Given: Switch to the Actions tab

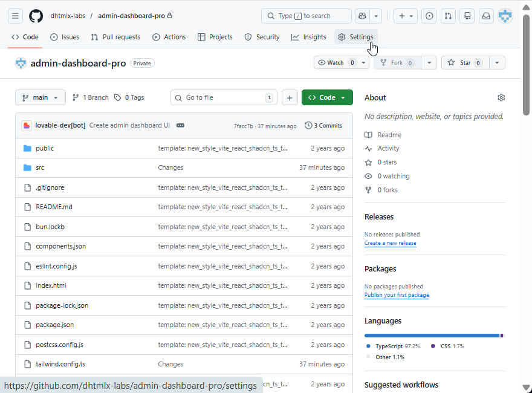Looking at the screenshot, I should coord(169,37).
